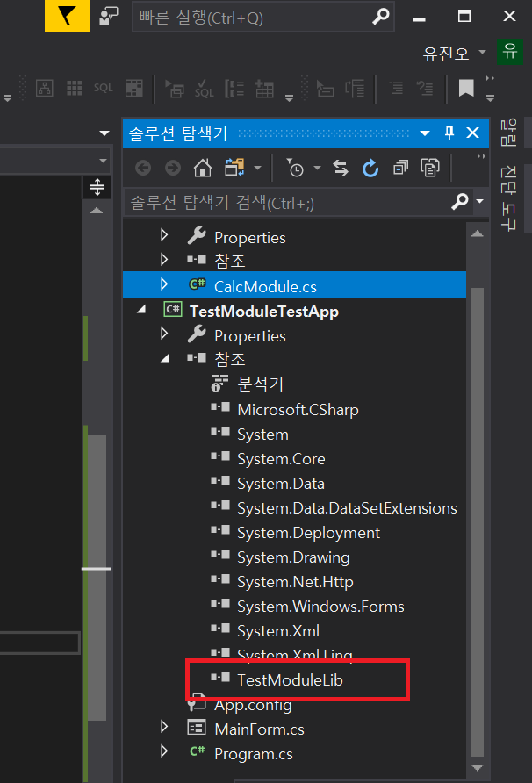Select the System.Windows.Forms reference
The height and width of the screenshot is (783, 532).
(320, 607)
